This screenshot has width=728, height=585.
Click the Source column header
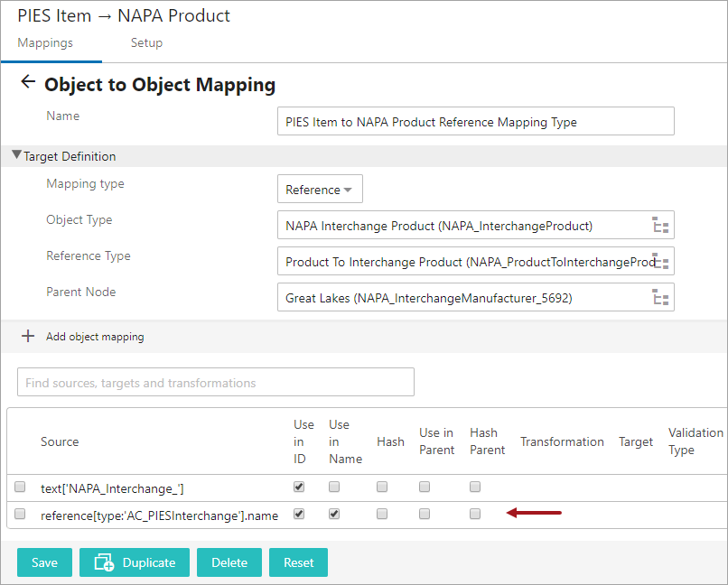(x=60, y=441)
